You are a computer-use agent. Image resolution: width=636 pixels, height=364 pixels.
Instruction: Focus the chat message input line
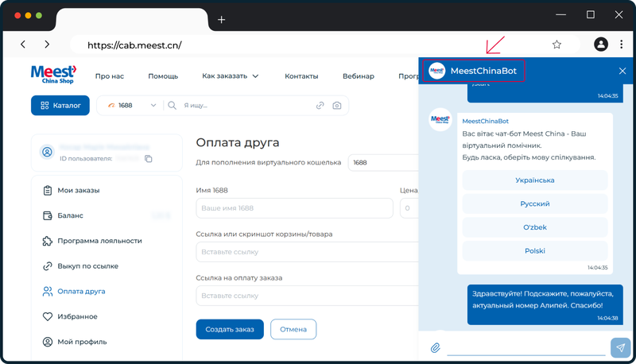click(x=526, y=348)
